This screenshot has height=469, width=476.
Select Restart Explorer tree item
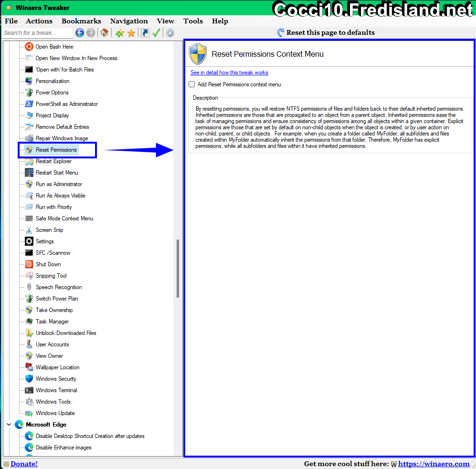(x=54, y=161)
